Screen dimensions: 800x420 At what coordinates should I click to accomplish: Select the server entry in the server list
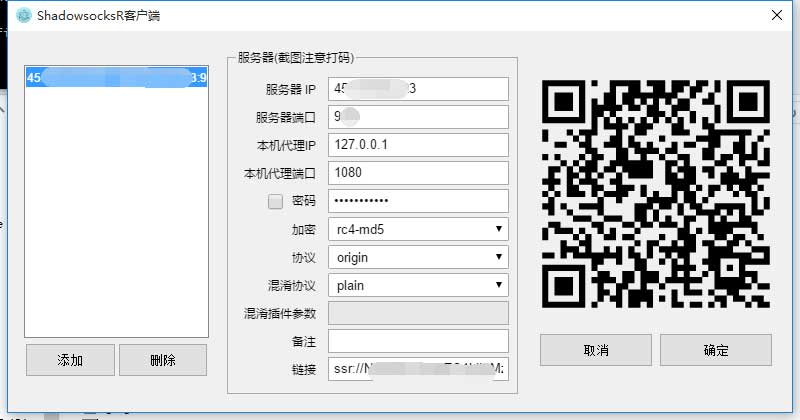pos(116,78)
